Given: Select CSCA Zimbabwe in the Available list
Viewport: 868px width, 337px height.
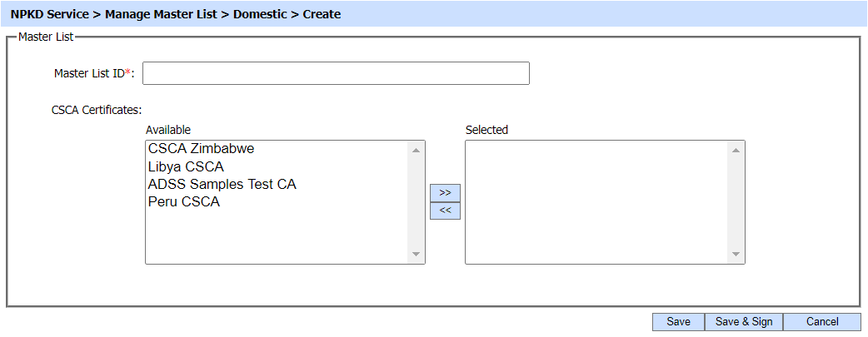Looking at the screenshot, I should coord(201,149).
